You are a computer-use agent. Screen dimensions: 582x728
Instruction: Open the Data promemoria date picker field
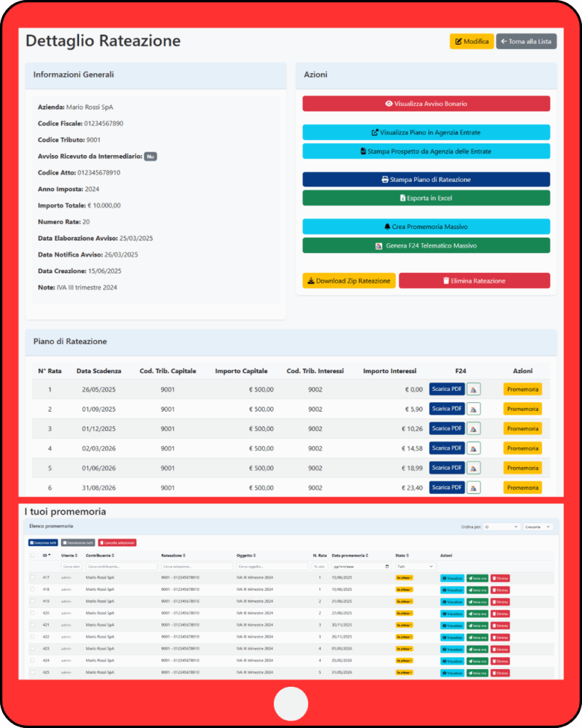(x=361, y=566)
